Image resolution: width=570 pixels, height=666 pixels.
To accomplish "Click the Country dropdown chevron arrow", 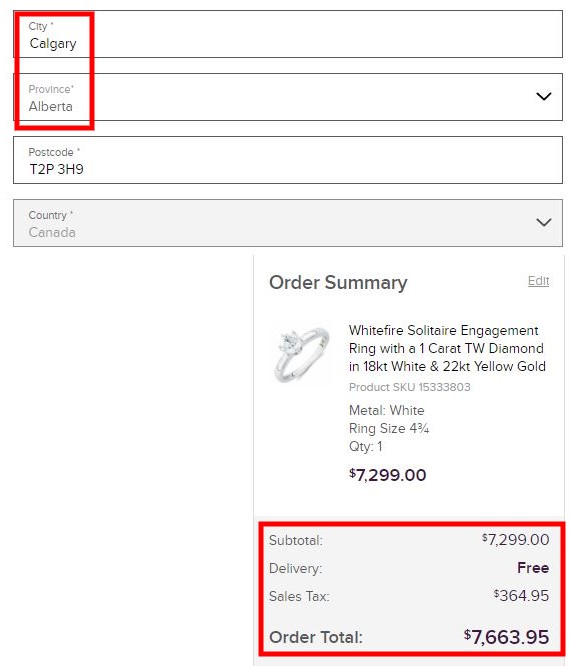I will click(543, 223).
